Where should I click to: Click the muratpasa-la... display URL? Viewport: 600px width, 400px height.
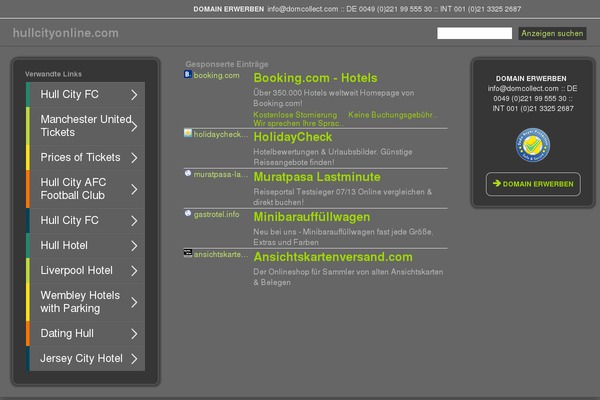click(x=221, y=175)
